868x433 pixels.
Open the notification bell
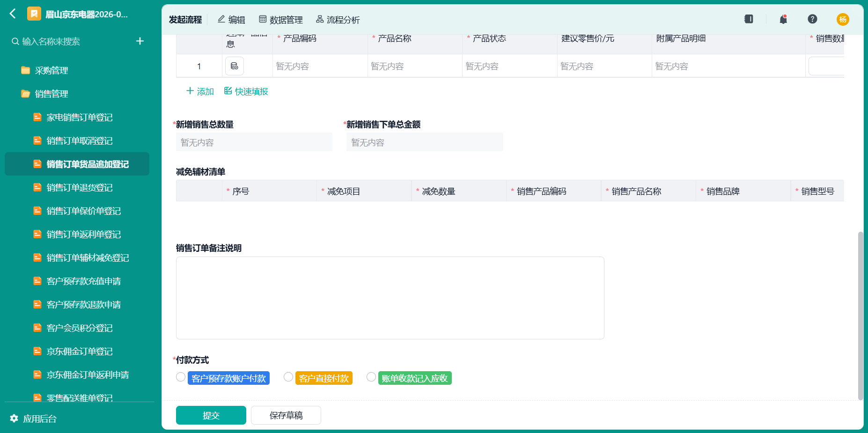[x=783, y=19]
